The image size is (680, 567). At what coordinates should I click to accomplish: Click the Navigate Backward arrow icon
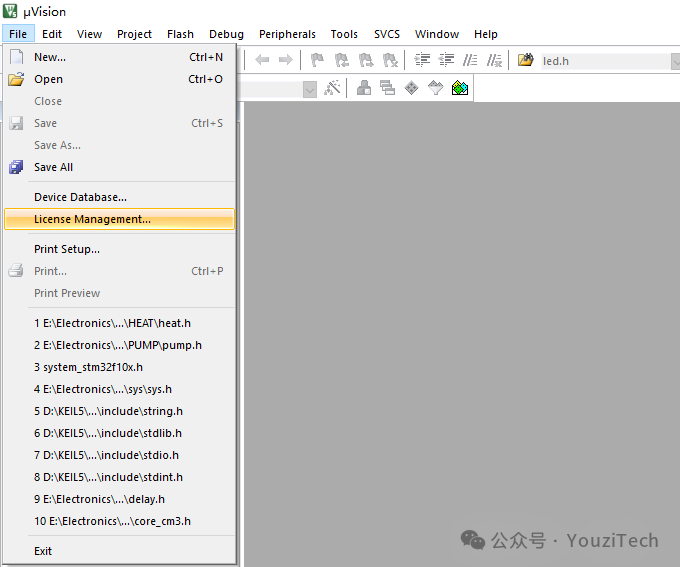click(x=262, y=59)
